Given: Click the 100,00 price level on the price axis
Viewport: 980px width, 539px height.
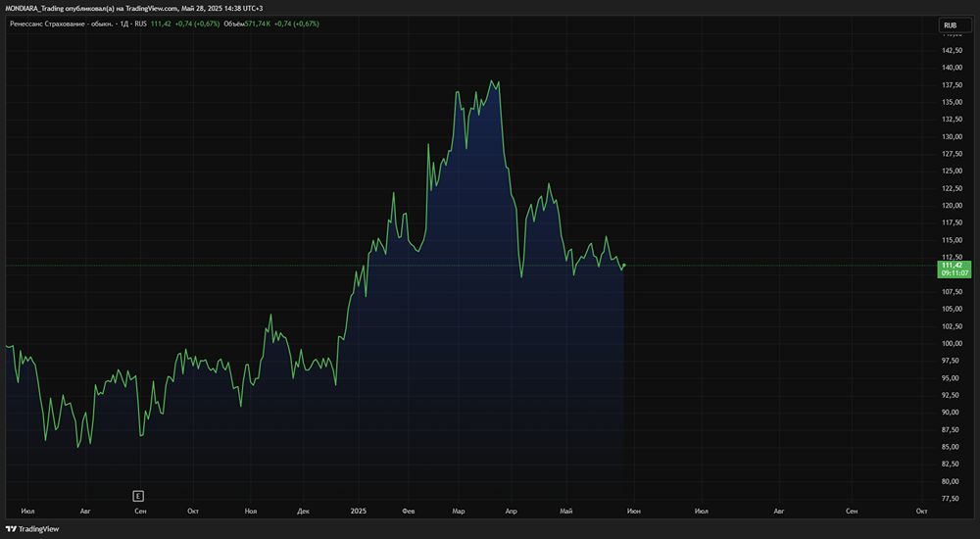Looking at the screenshot, I should [952, 343].
